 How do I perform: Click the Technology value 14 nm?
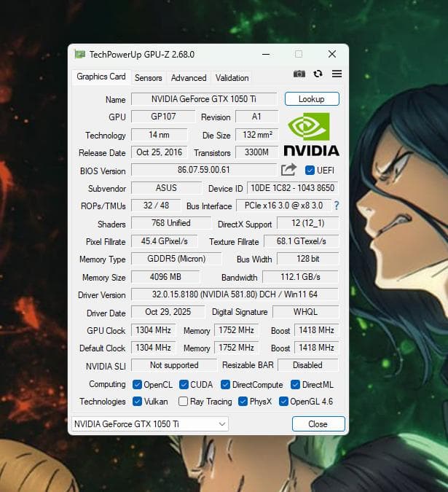point(160,135)
